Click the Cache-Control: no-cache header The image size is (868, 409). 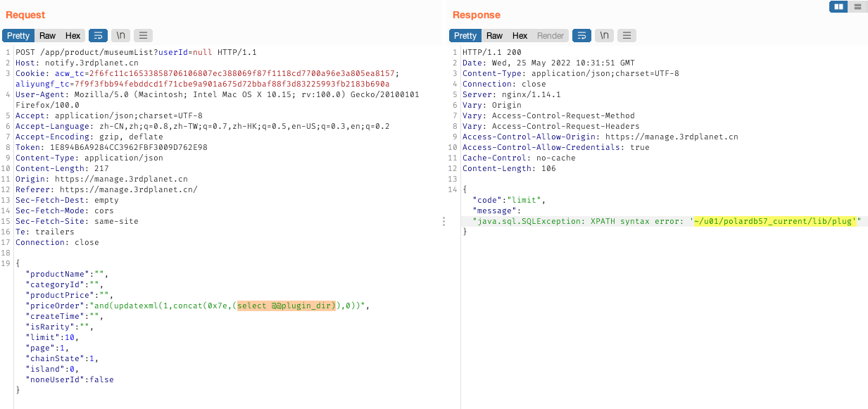tap(519, 158)
